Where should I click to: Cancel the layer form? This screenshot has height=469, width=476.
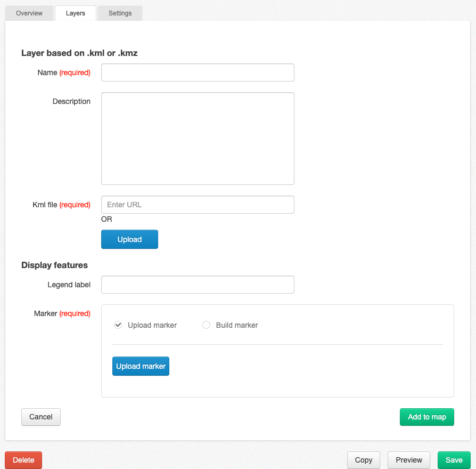[x=40, y=417]
